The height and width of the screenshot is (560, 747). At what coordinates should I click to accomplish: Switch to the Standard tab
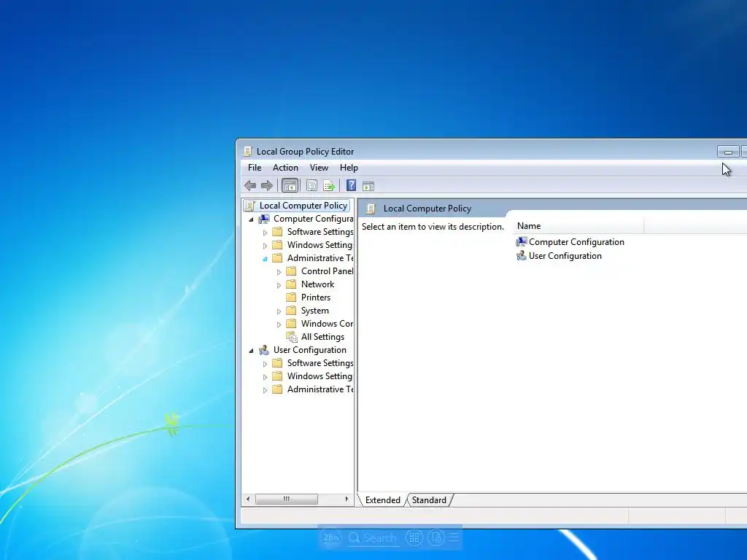pyautogui.click(x=429, y=500)
